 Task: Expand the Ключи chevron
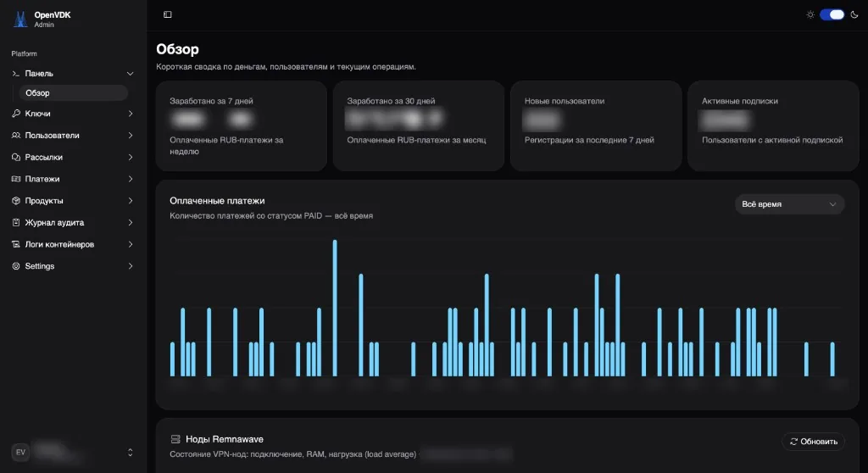pyautogui.click(x=130, y=114)
